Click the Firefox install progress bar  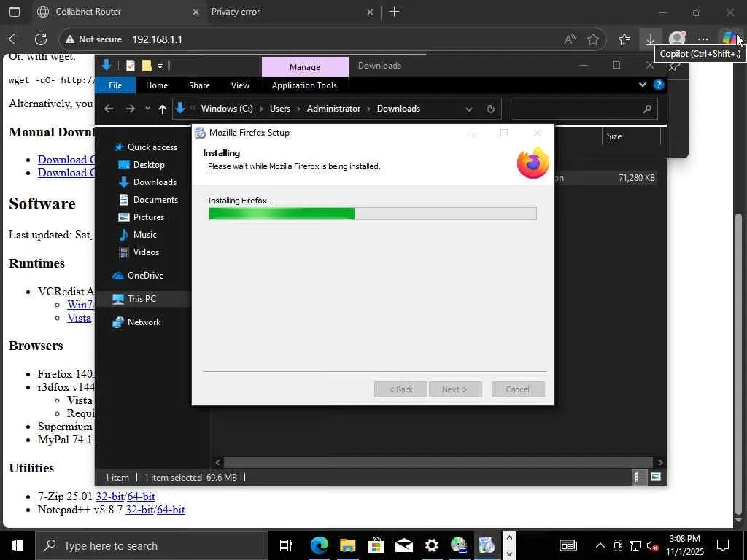(373, 214)
